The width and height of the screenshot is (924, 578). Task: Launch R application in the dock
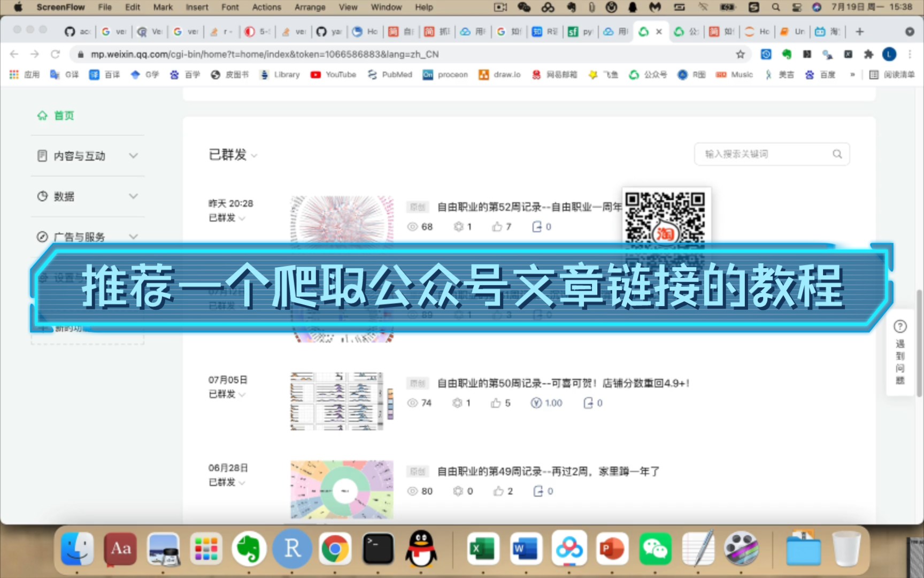pos(291,549)
